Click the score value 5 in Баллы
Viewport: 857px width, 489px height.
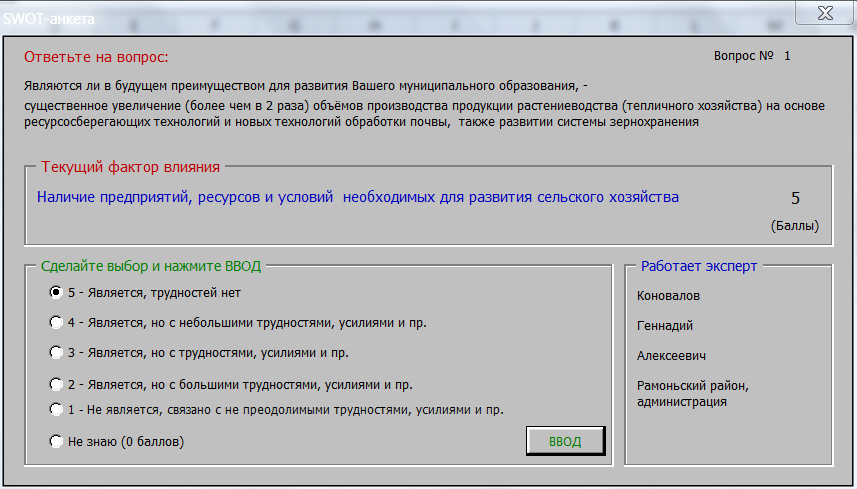click(795, 198)
